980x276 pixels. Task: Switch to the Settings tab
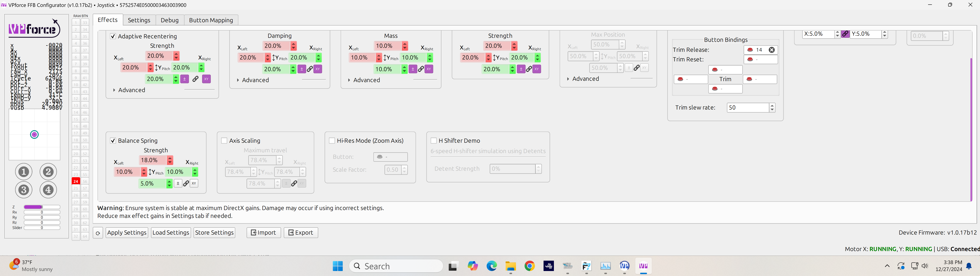pyautogui.click(x=139, y=20)
